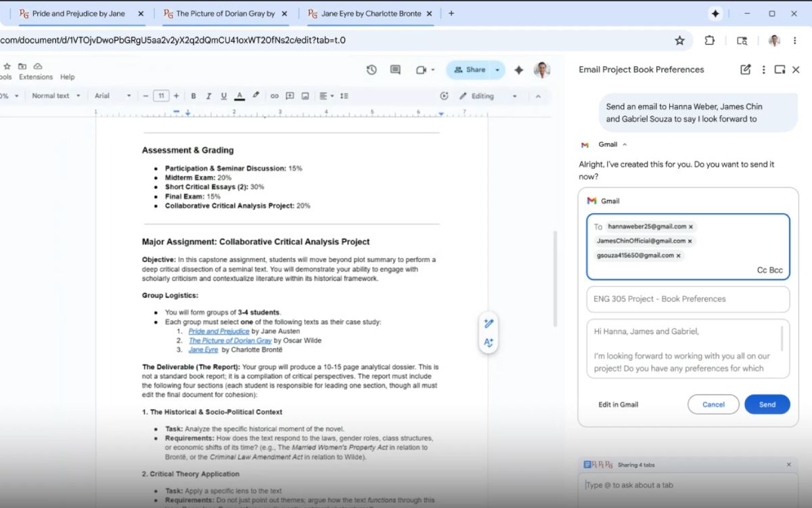Open the text highlight color tool
The image size is (812, 508).
point(256,96)
